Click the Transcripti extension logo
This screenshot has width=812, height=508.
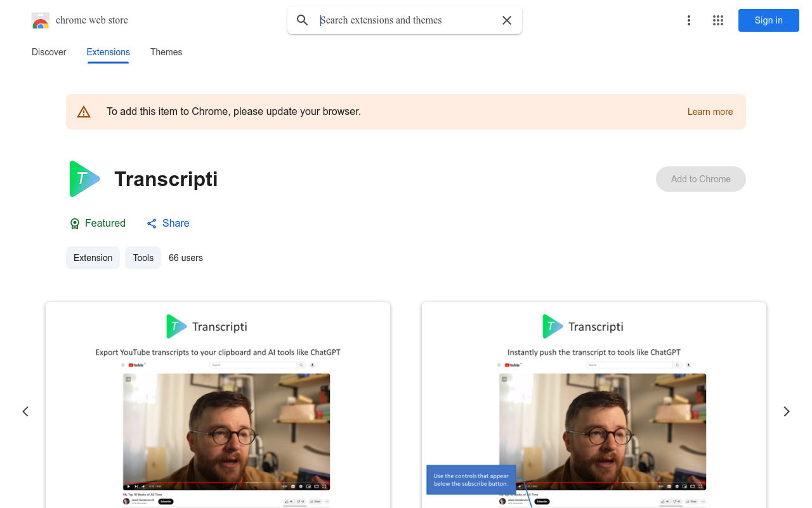tap(85, 179)
